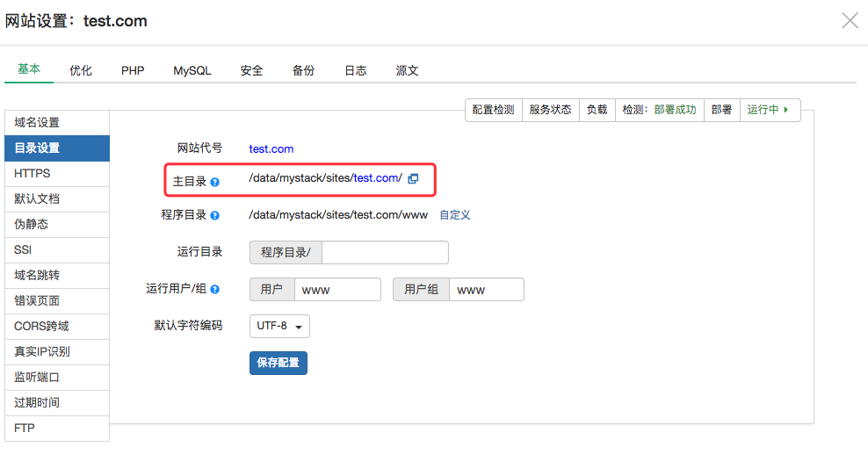Viewport: 868px width, 454px height.
Task: Click the 部署 button
Action: tap(721, 110)
